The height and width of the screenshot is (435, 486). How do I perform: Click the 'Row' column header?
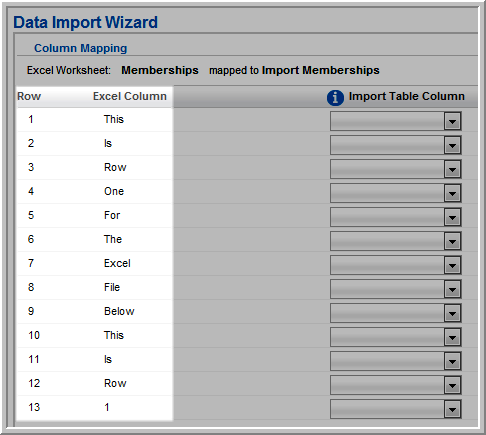[29, 96]
